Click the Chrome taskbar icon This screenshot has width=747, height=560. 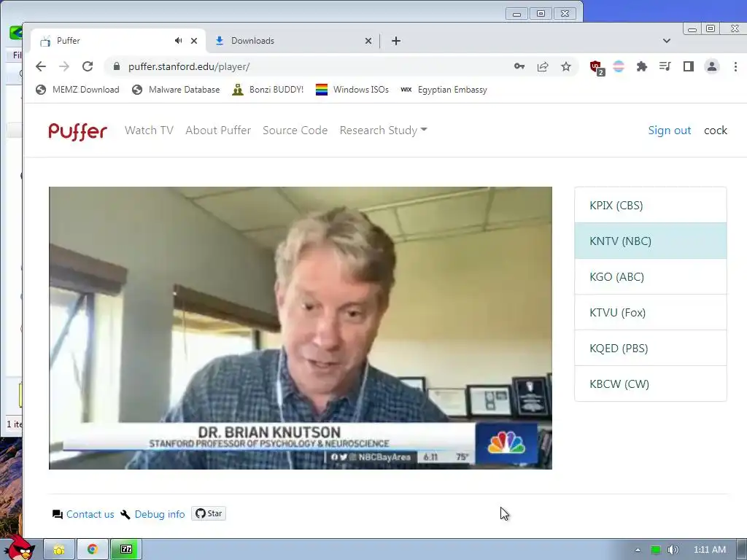coord(93,550)
